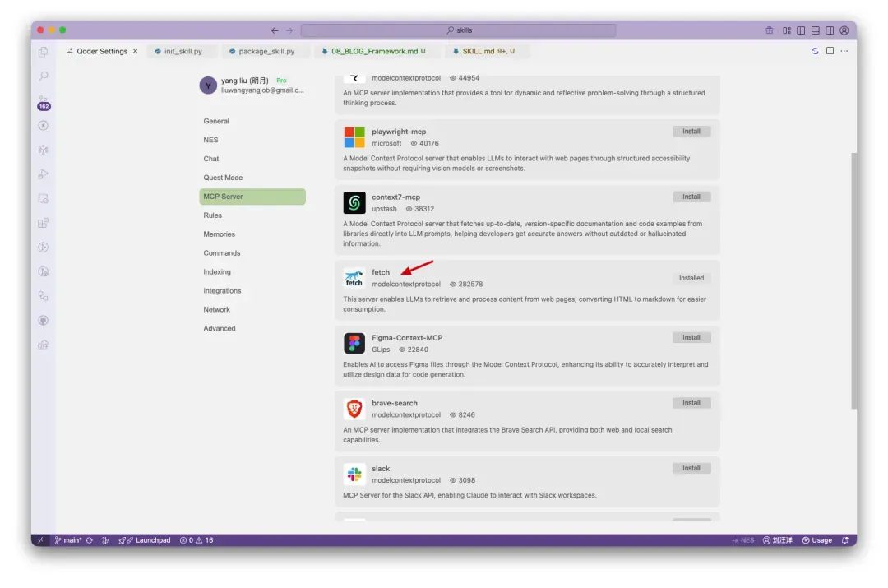Switch to the init_skill.py tab

(183, 51)
